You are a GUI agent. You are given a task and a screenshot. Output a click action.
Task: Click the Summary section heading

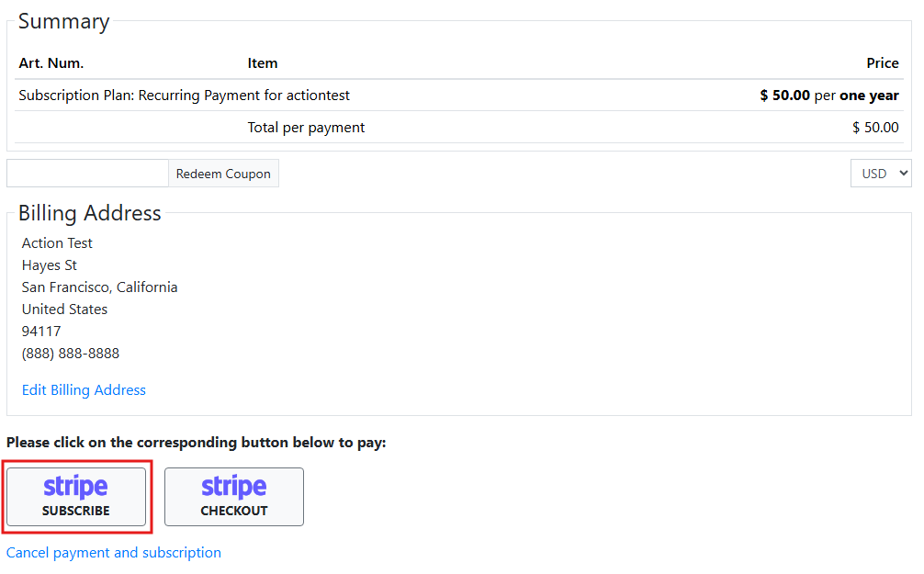click(x=63, y=22)
